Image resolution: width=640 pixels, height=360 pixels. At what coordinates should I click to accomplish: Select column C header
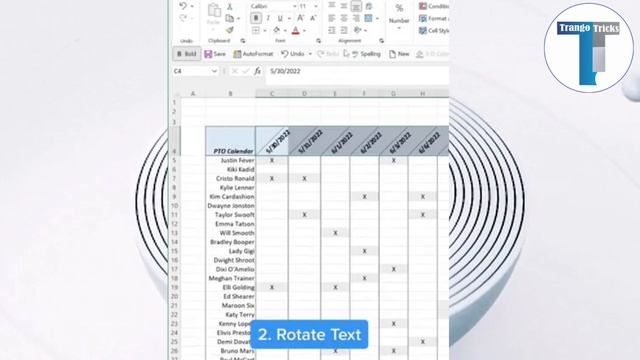pos(272,93)
